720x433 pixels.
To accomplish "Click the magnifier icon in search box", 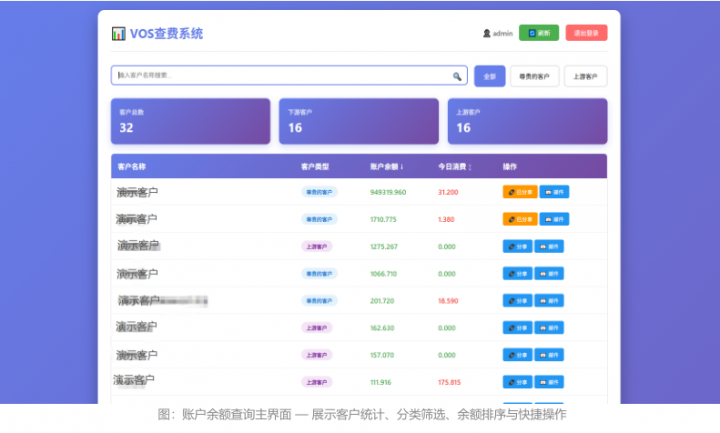I will [457, 76].
